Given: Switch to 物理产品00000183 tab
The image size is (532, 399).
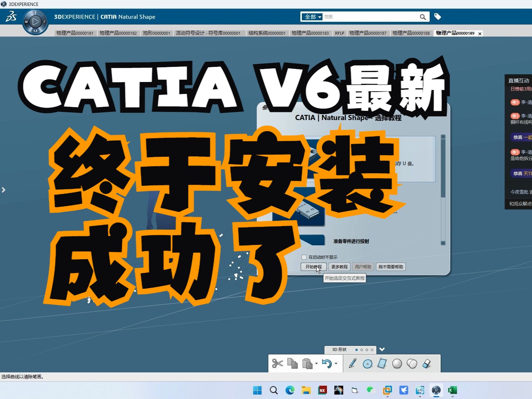Looking at the screenshot, I should [310, 33].
